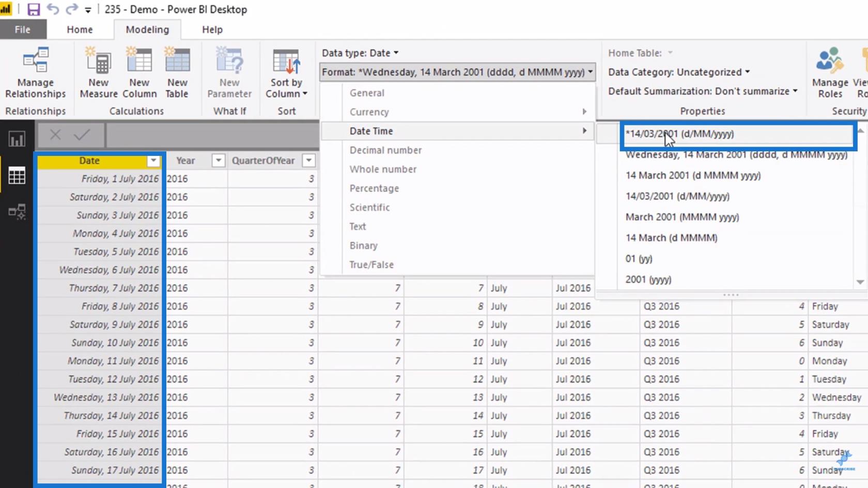Viewport: 868px width, 488px height.
Task: Cancel formula with the X icon
Action: 55,135
